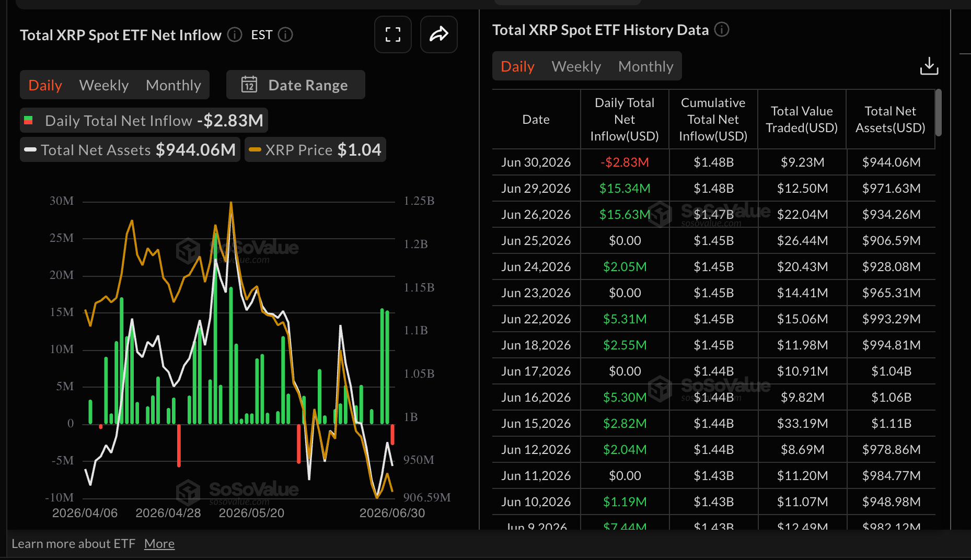971x560 pixels.
Task: Click the $2.05M inflow for Jun 24
Action: click(x=625, y=267)
